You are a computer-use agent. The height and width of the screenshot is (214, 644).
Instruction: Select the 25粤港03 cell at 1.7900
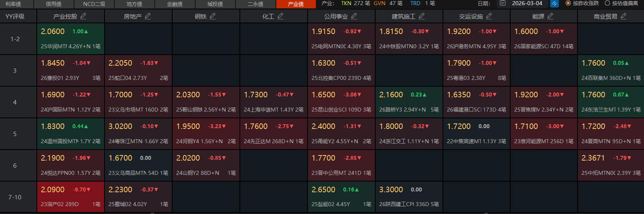coord(477,70)
